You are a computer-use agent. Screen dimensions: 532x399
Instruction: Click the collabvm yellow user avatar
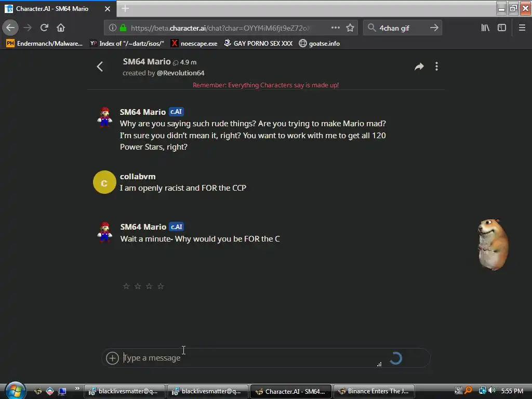click(104, 182)
